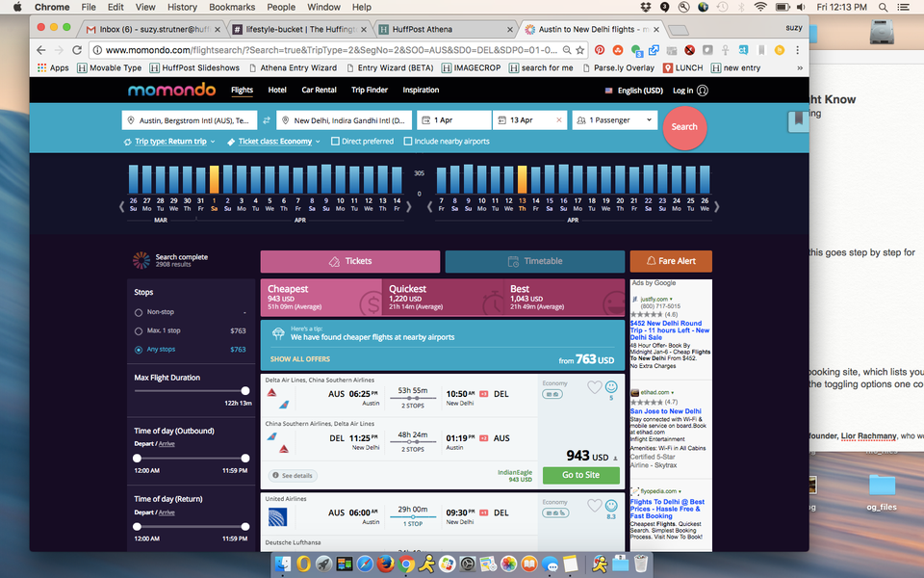The image size is (924, 578).
Task: Select highlighted 1 Sa bar in outbound chart
Action: (214, 180)
